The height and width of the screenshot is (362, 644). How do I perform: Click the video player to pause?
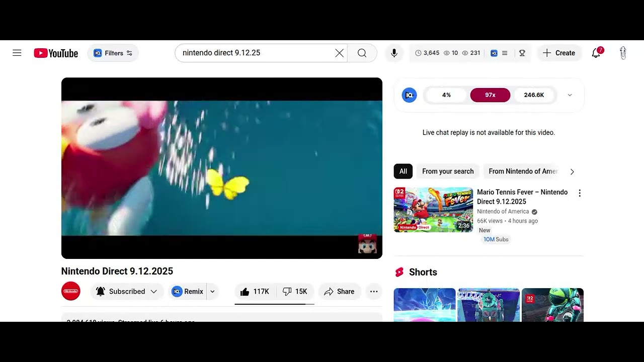(x=222, y=168)
